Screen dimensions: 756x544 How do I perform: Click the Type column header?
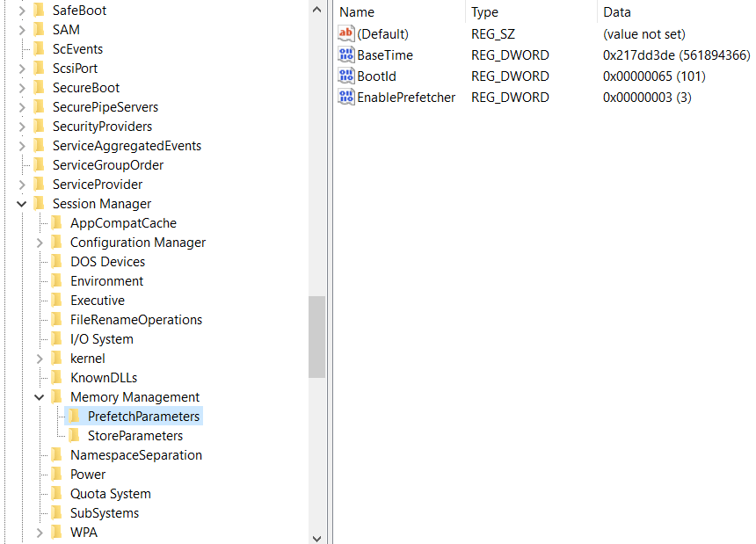click(x=530, y=12)
